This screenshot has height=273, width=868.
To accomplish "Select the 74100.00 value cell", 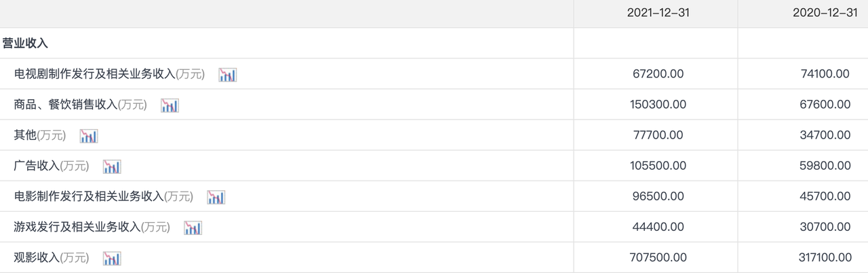I will (x=825, y=74).
